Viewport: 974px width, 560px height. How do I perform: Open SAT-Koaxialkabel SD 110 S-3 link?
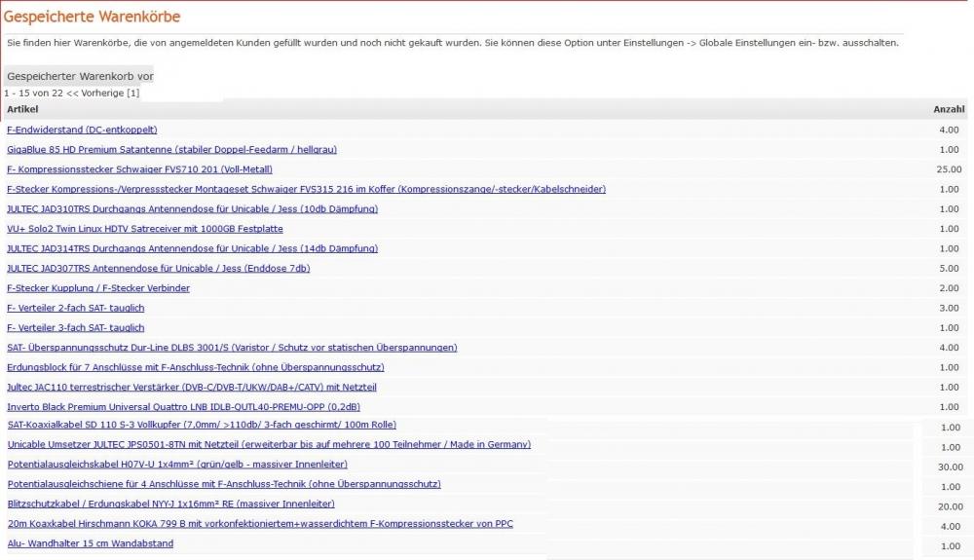[202, 425]
